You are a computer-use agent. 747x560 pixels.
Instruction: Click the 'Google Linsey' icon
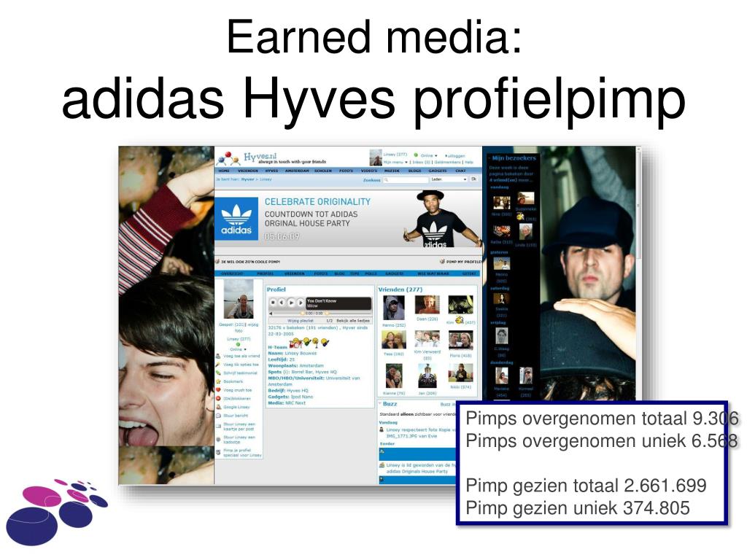click(x=218, y=407)
